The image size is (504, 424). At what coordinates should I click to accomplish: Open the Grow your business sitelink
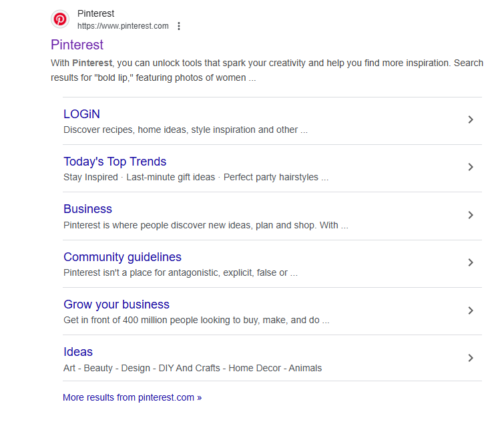click(116, 304)
